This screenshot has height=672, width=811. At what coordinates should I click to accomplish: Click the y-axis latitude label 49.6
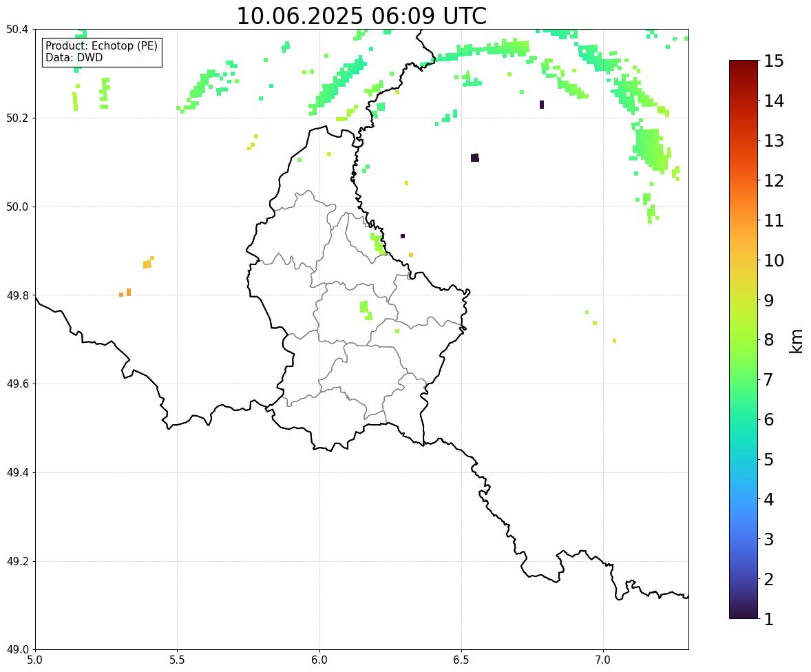17,384
